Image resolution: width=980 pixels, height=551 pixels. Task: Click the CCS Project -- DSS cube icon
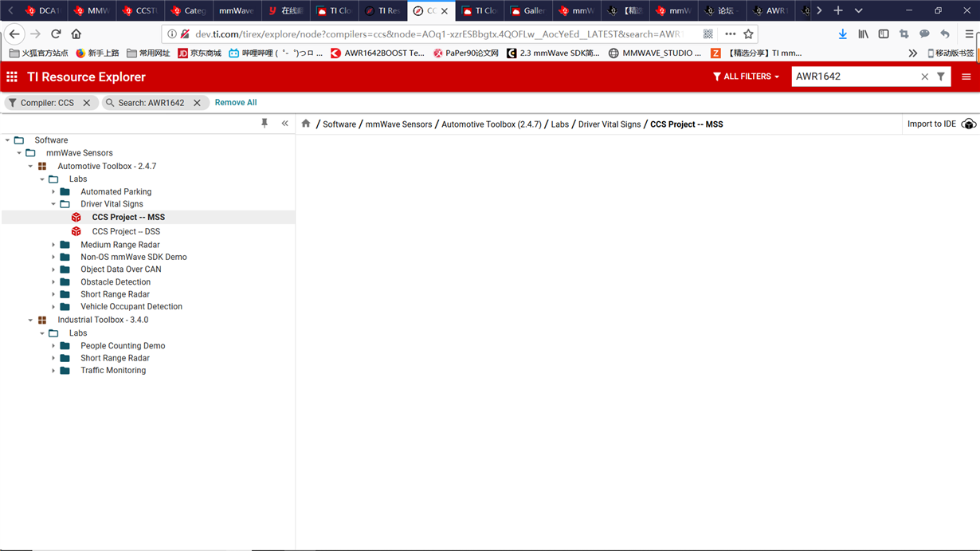point(76,231)
